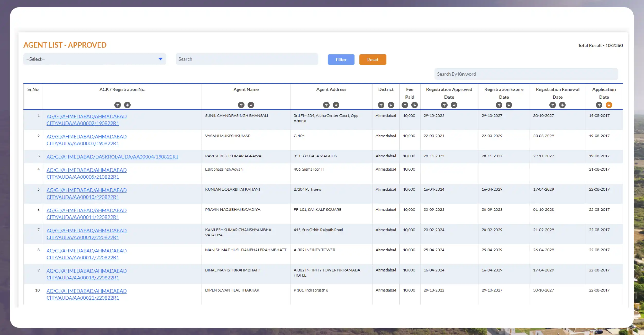Click orange Application Date descending arrow
Viewport: 644px width, 335px height.
point(609,105)
